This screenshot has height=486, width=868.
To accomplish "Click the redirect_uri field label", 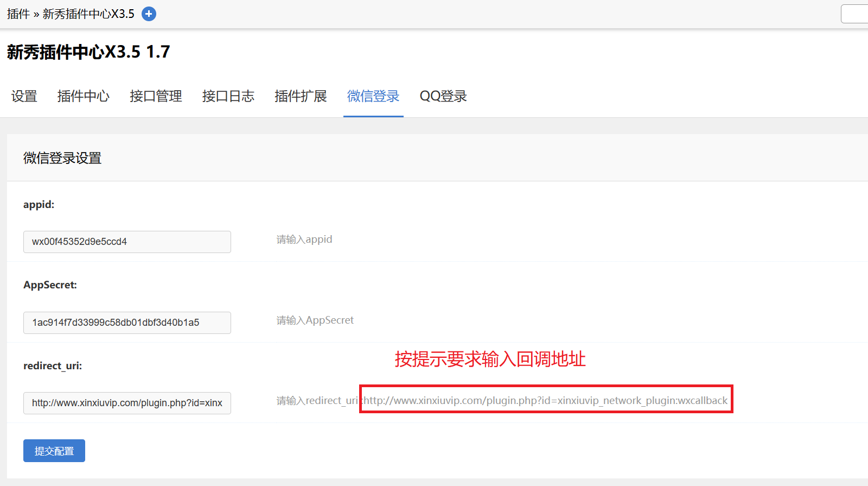I will pos(53,366).
